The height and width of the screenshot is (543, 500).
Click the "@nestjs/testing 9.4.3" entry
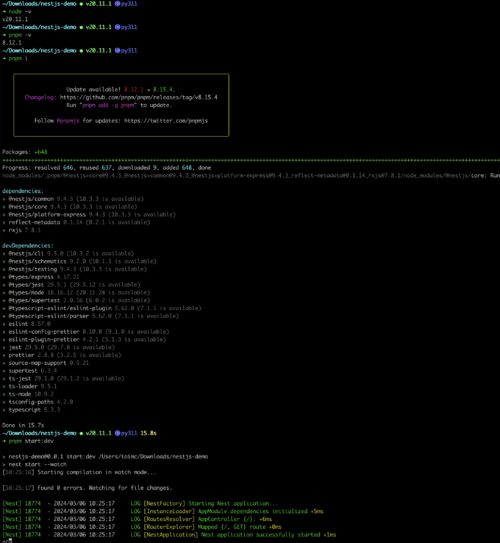(74, 269)
